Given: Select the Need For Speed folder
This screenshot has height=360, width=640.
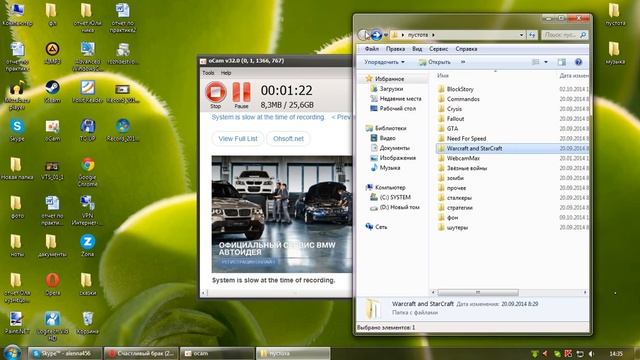Looking at the screenshot, I should 466,138.
